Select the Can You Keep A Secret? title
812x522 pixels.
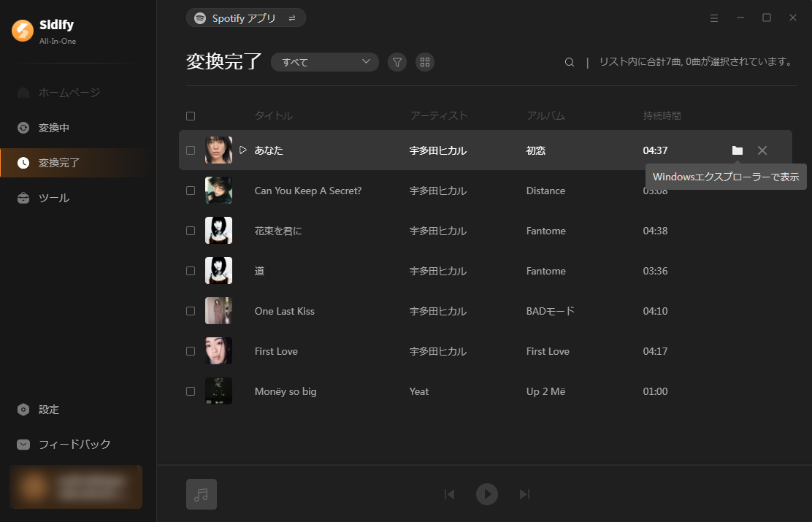coord(308,191)
